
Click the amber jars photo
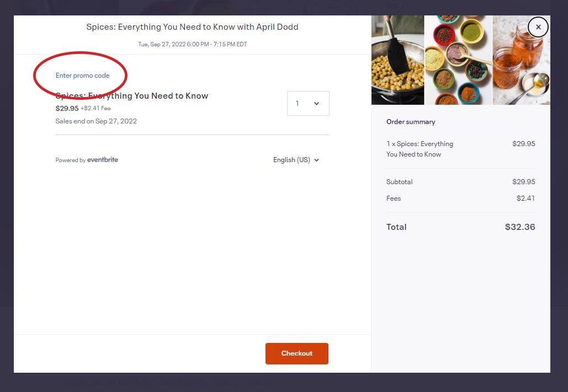point(521,60)
